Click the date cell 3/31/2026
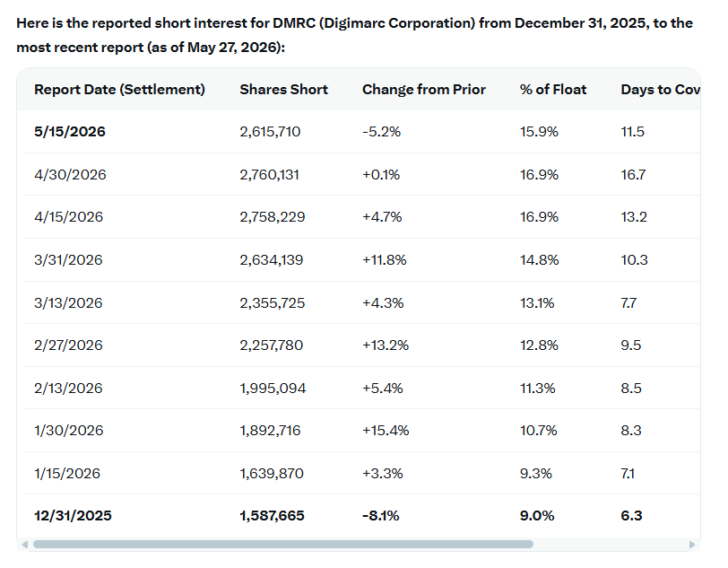The width and height of the screenshot is (728, 568). pyautogui.click(x=68, y=259)
